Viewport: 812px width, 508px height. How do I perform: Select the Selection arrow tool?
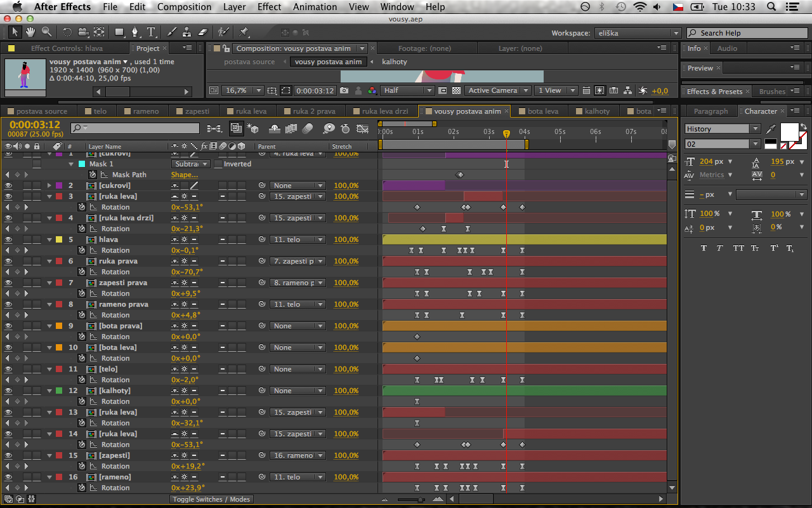tap(15, 32)
